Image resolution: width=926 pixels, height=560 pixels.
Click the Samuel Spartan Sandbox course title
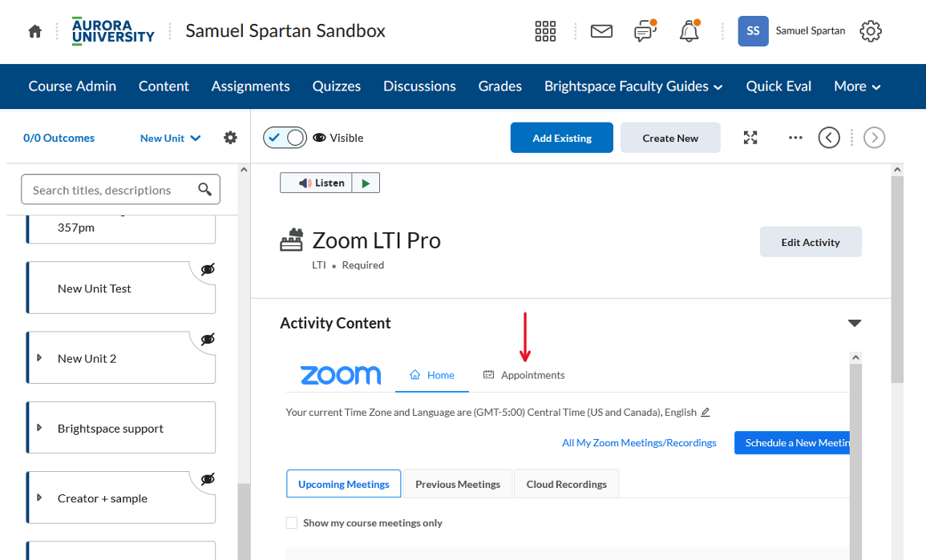pos(285,30)
